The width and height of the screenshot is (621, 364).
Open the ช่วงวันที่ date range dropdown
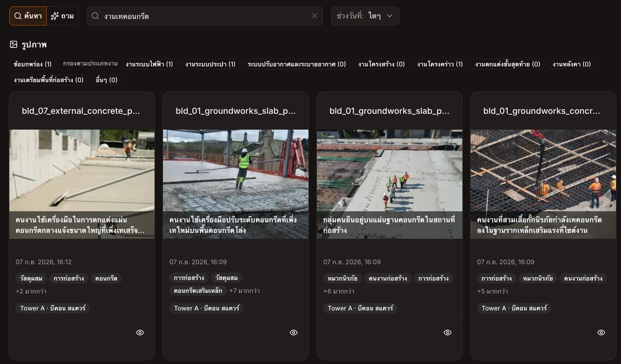click(x=365, y=16)
